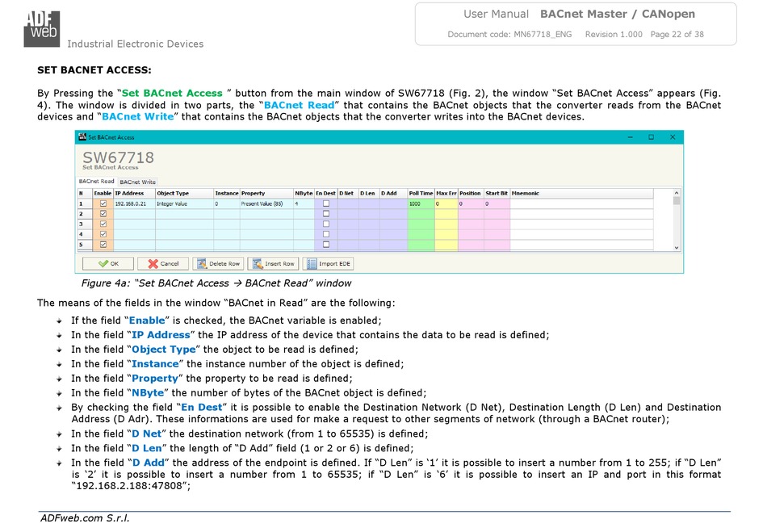Click the Max Err cell in row 1
Viewport: 767px width, 532px height.
(x=446, y=203)
